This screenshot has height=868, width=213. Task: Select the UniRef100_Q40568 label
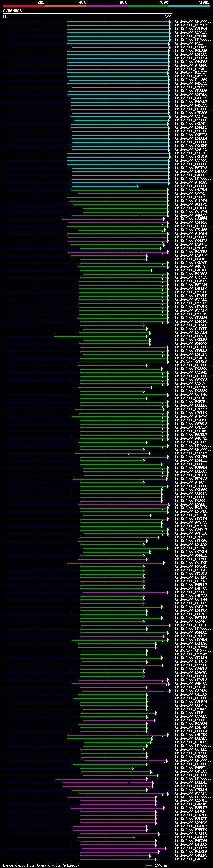(191, 62)
